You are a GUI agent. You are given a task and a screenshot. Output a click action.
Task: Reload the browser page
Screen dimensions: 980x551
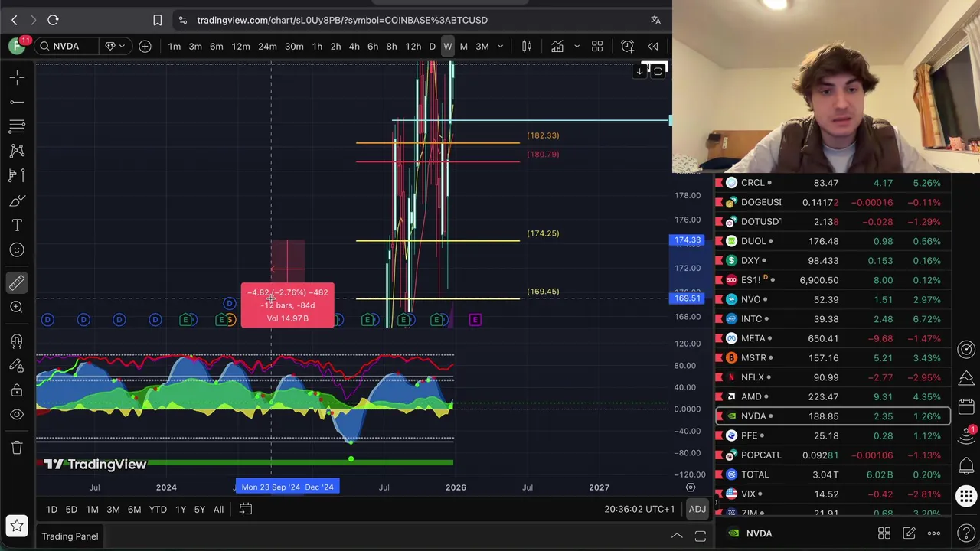coord(53,20)
